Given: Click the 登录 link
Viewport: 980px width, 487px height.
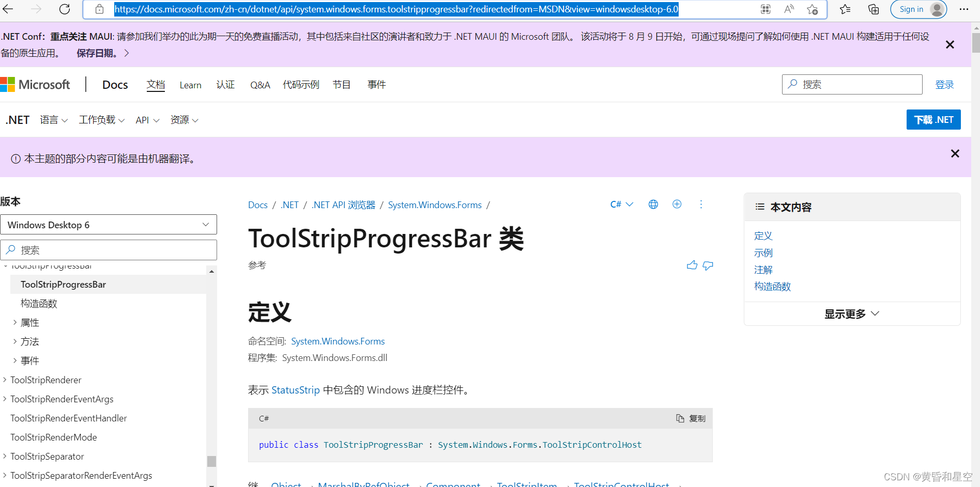Looking at the screenshot, I should [944, 85].
